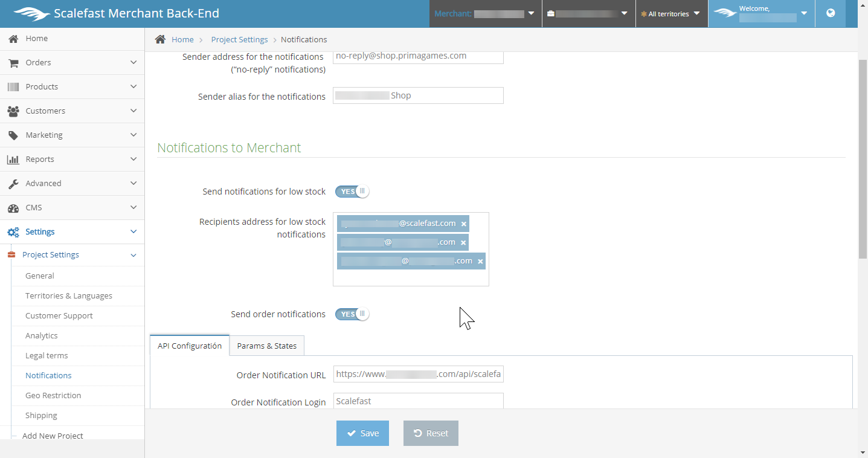
Task: Click the Advanced wrench icon
Action: [13, 184]
